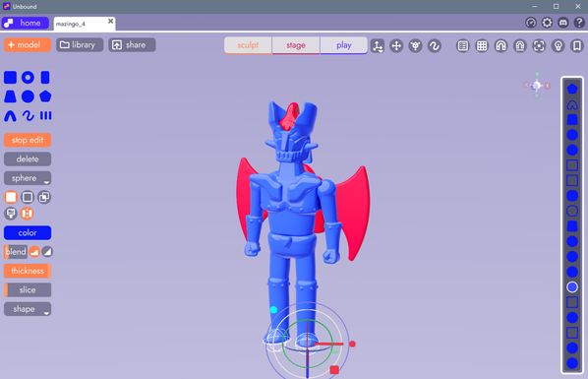Open the settings gear
This screenshot has height=379, width=588.
coord(547,23)
